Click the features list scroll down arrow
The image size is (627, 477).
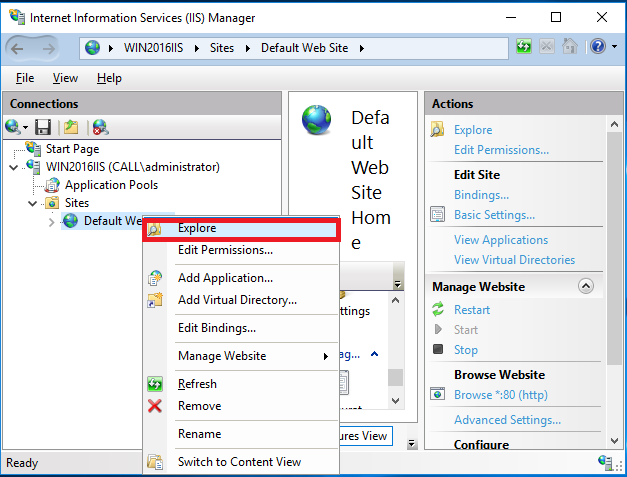tap(395, 400)
